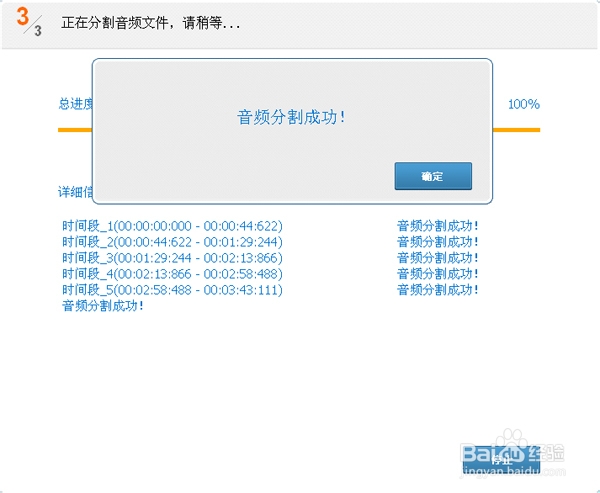This screenshot has width=600, height=493.
Task: Select the 时间段_1 segment row
Action: 172,226
